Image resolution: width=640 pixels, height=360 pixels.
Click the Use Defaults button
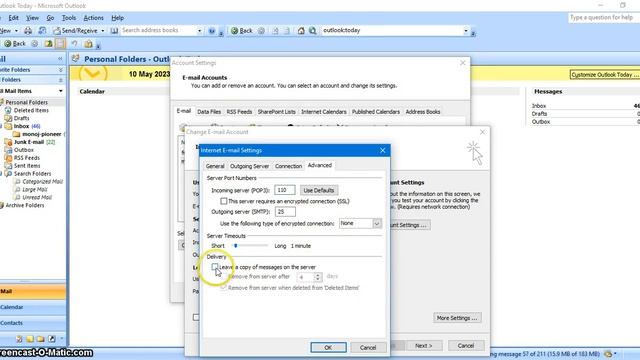point(318,190)
